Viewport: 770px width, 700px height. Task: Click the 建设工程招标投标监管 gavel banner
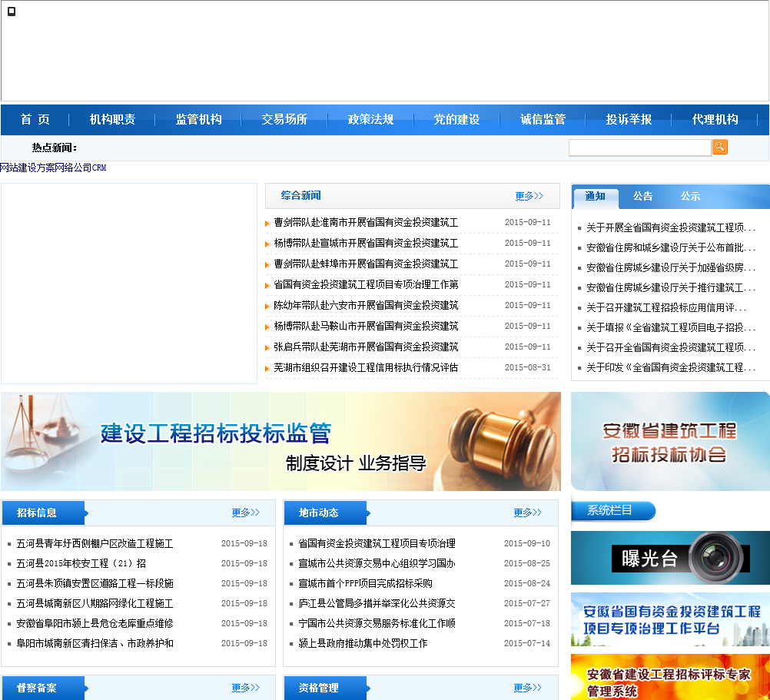pos(280,441)
